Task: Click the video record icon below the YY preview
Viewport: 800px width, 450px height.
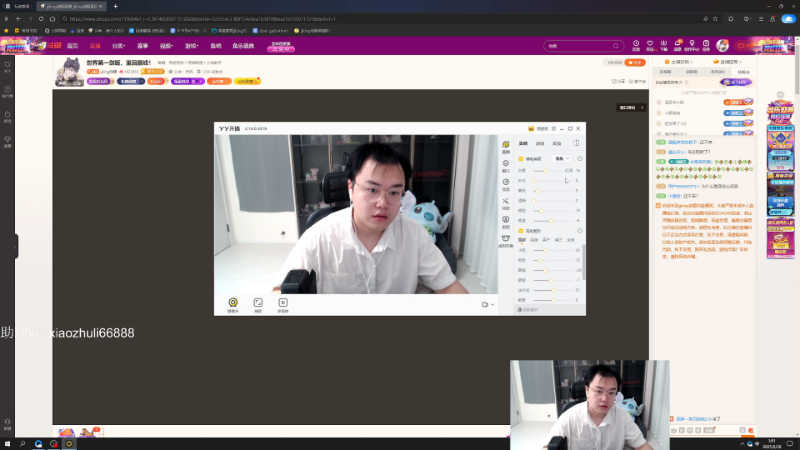Action: (283, 305)
